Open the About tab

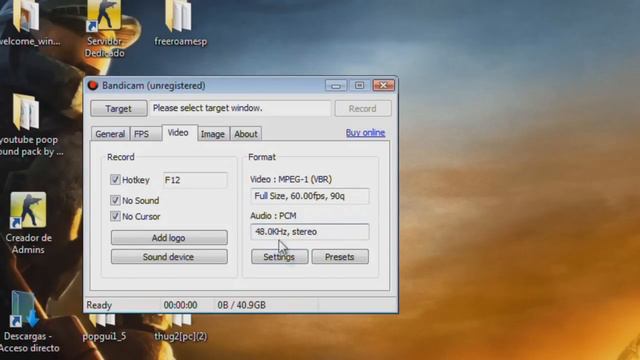coord(246,134)
